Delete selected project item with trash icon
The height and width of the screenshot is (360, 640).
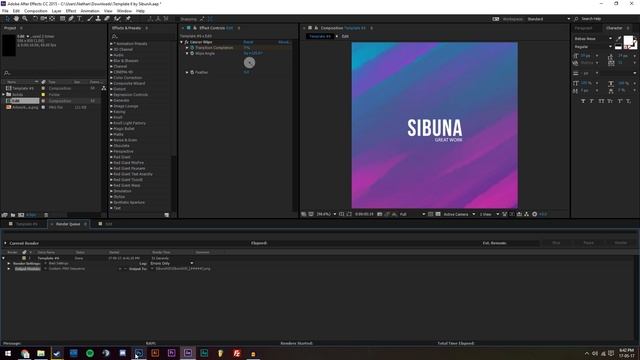[46, 215]
